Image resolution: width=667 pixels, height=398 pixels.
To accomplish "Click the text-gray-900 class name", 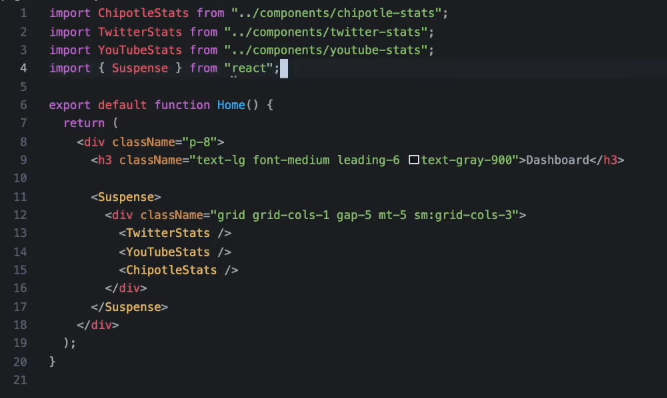I will tap(467, 160).
